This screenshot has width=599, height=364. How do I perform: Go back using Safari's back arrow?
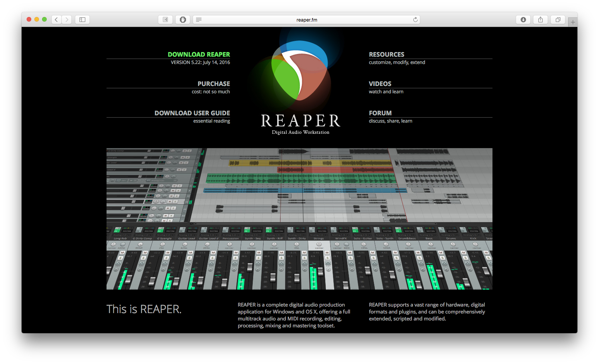click(x=56, y=20)
